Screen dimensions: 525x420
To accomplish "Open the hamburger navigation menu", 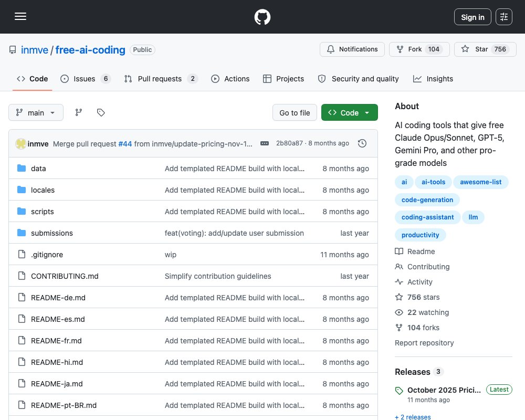I will 20,16.
